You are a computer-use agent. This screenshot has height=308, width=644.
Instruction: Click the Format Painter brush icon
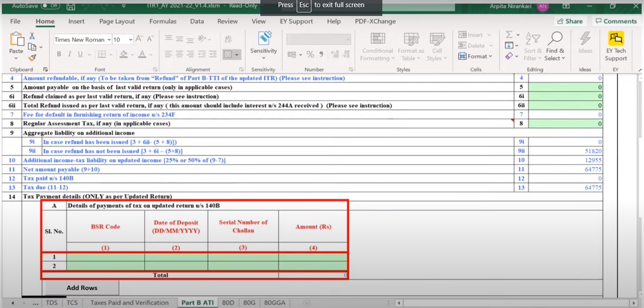(x=32, y=58)
